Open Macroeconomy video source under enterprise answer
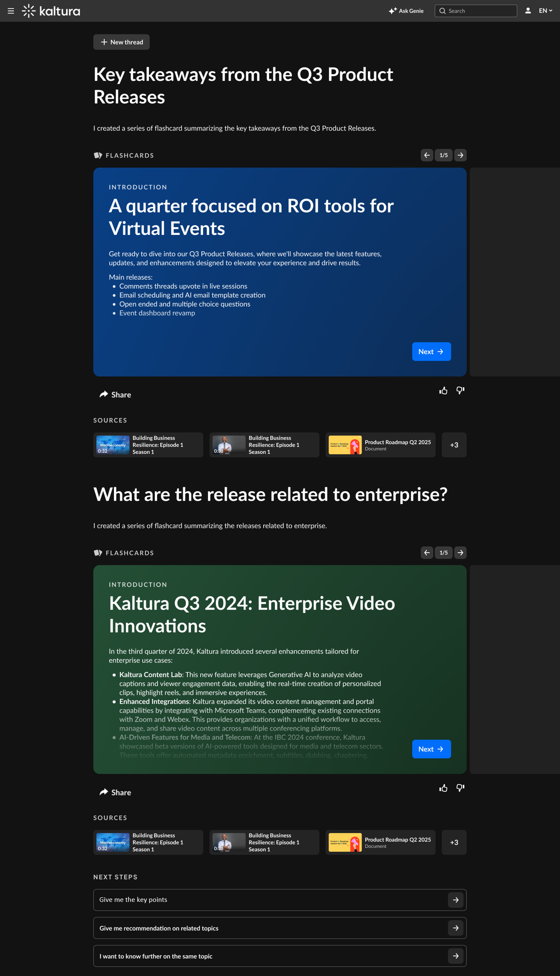This screenshot has height=976, width=560. point(148,842)
